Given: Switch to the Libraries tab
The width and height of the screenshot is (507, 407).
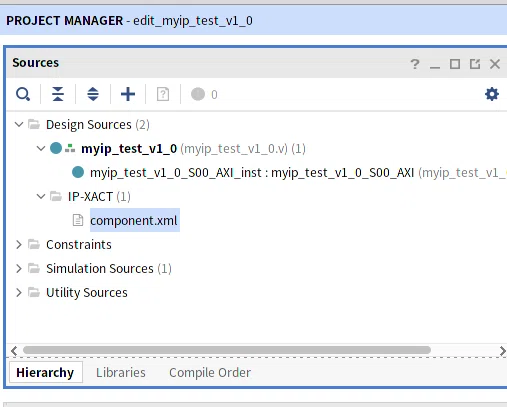Looking at the screenshot, I should pyautogui.click(x=121, y=372).
